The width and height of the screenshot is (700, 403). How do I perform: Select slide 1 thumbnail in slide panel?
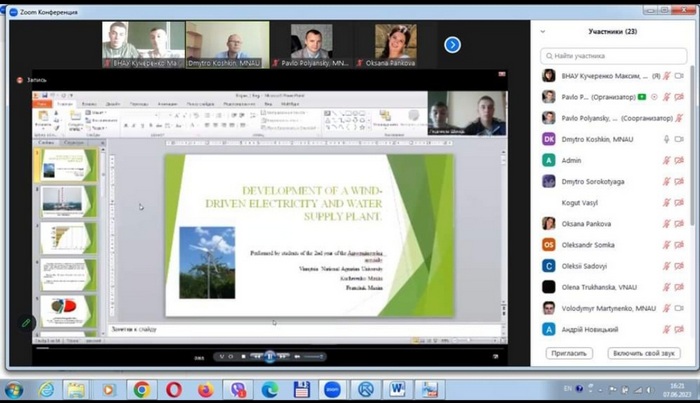[68, 165]
